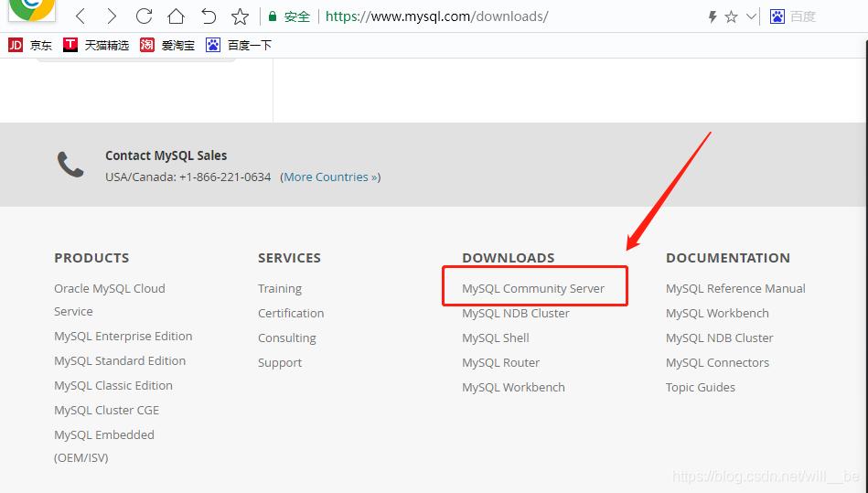The height and width of the screenshot is (493, 868).
Task: Open the 京东 JD bookmark
Action: [x=30, y=46]
